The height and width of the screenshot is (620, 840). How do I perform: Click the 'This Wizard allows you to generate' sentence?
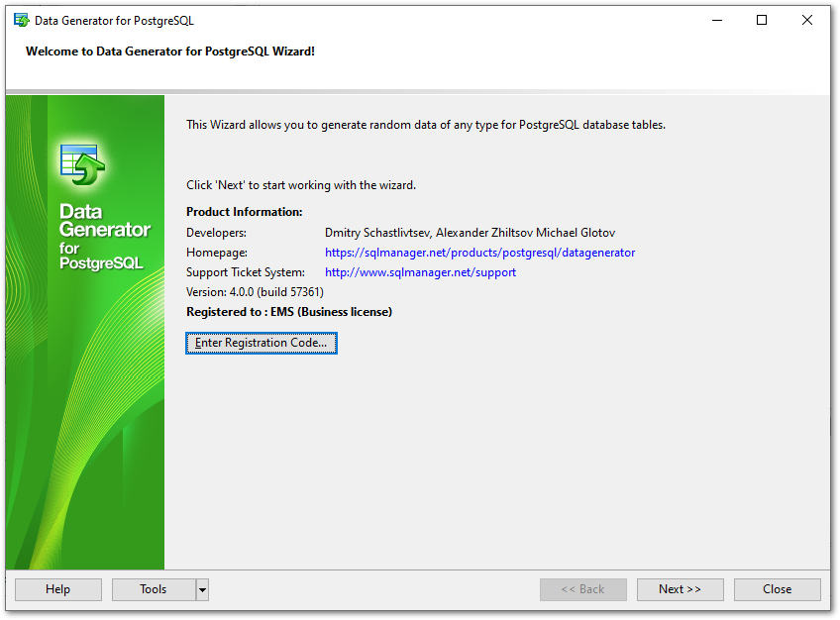tap(426, 125)
